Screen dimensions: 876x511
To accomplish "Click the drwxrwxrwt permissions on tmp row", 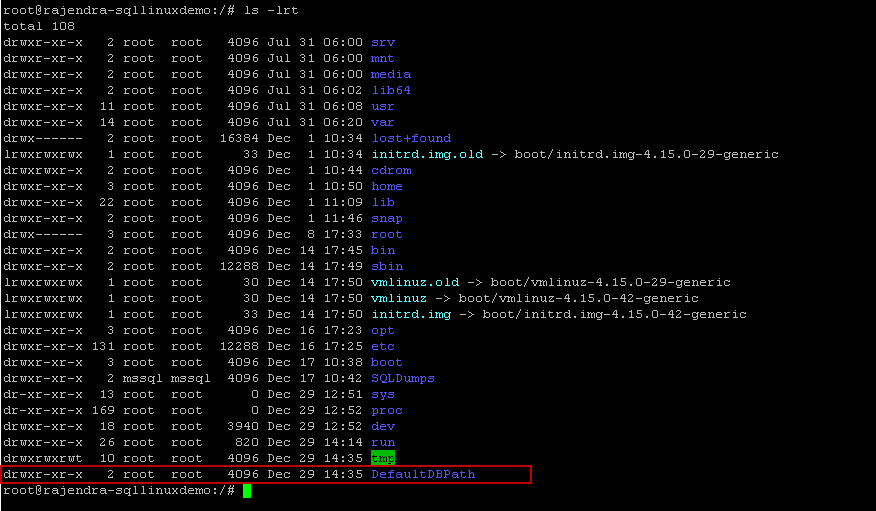I will tap(43, 459).
